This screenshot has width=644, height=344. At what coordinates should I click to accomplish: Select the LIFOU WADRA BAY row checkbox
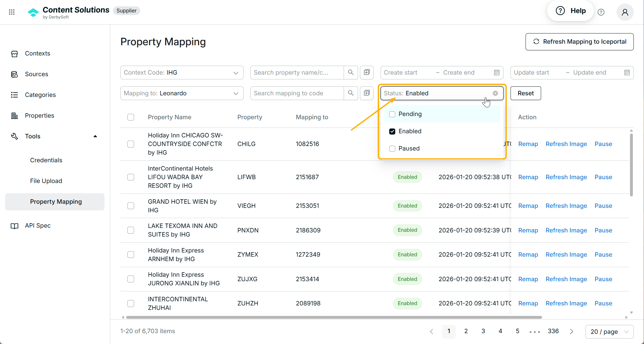pos(131,177)
